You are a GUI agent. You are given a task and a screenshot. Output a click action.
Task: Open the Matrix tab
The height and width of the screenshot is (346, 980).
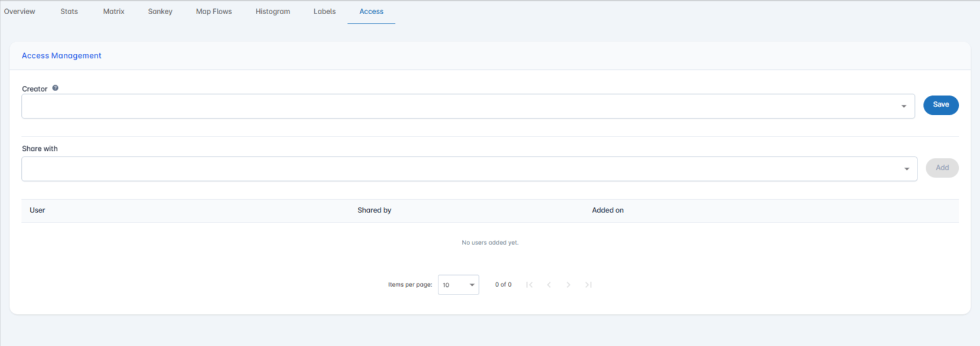(113, 11)
